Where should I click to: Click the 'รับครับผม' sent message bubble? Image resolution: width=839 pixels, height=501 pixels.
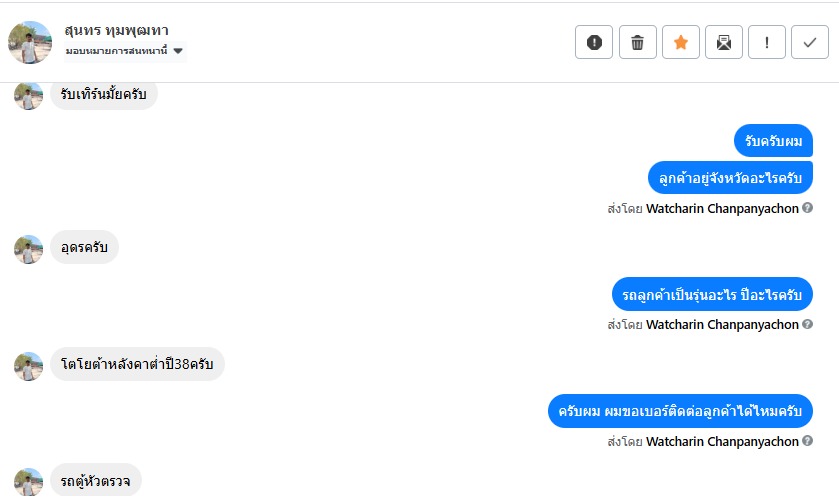point(773,141)
